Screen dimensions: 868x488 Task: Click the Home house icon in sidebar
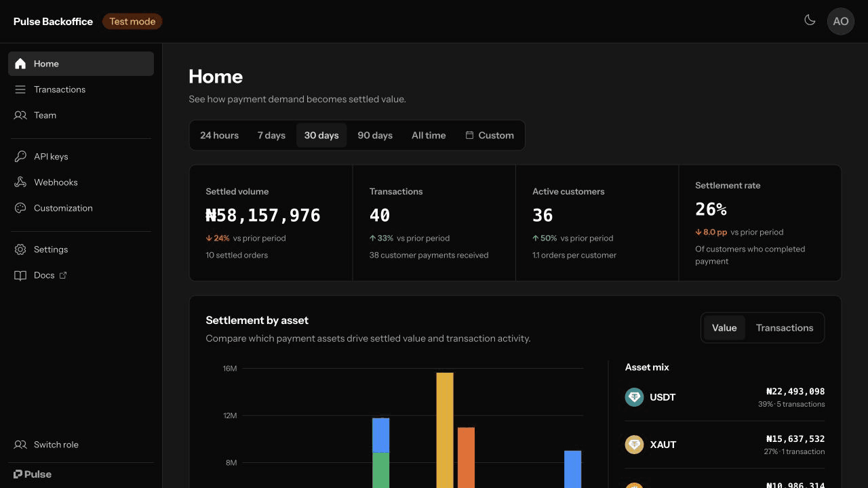pos(20,64)
